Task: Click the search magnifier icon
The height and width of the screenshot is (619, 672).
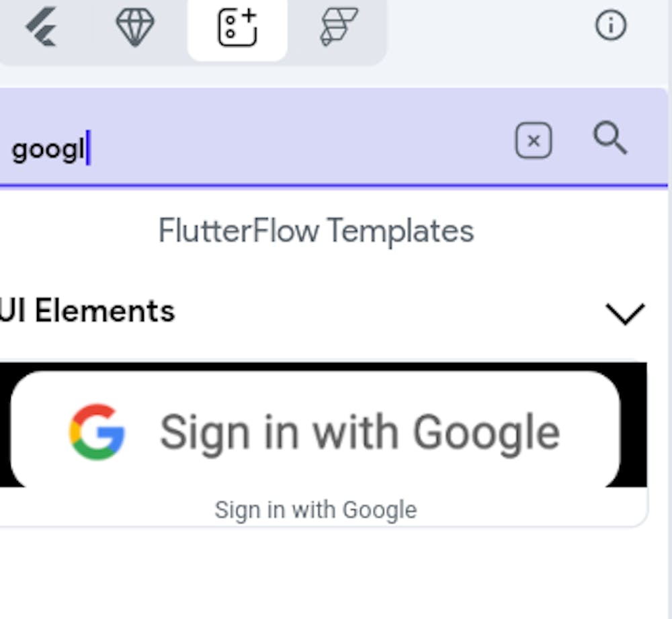Action: pos(610,140)
